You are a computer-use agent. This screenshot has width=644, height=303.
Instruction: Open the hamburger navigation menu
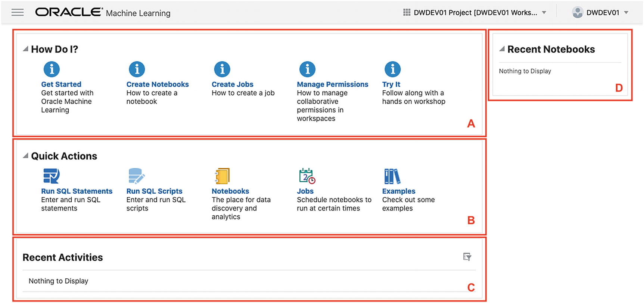pos(18,12)
